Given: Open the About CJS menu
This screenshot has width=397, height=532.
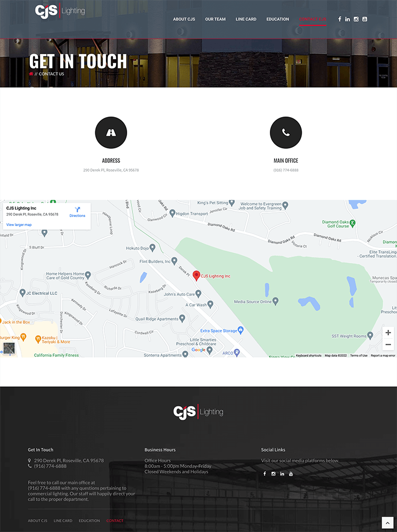Looking at the screenshot, I should (x=184, y=19).
